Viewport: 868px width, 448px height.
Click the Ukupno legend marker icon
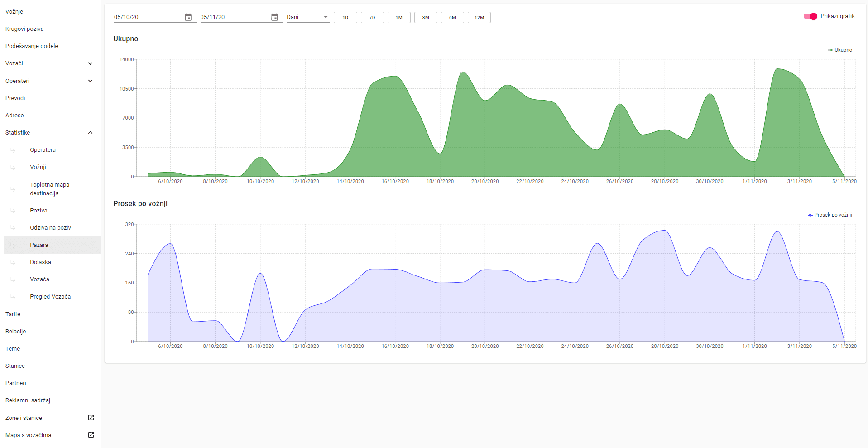(x=830, y=50)
